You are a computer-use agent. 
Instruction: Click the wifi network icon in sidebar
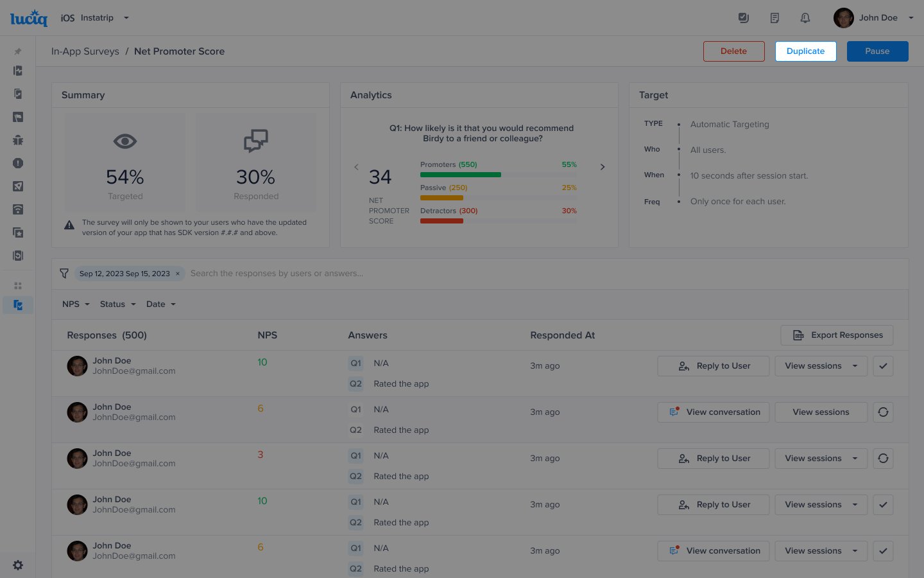tap(18, 209)
